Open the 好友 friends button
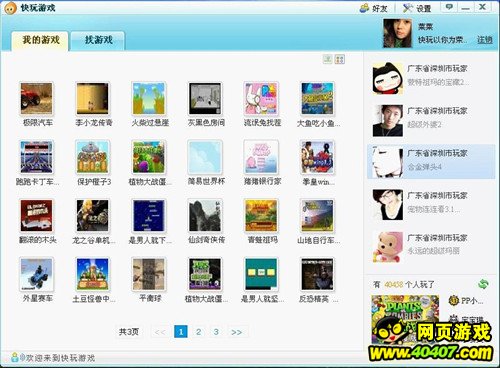Viewport: 500px width, 368px height. coord(374,8)
